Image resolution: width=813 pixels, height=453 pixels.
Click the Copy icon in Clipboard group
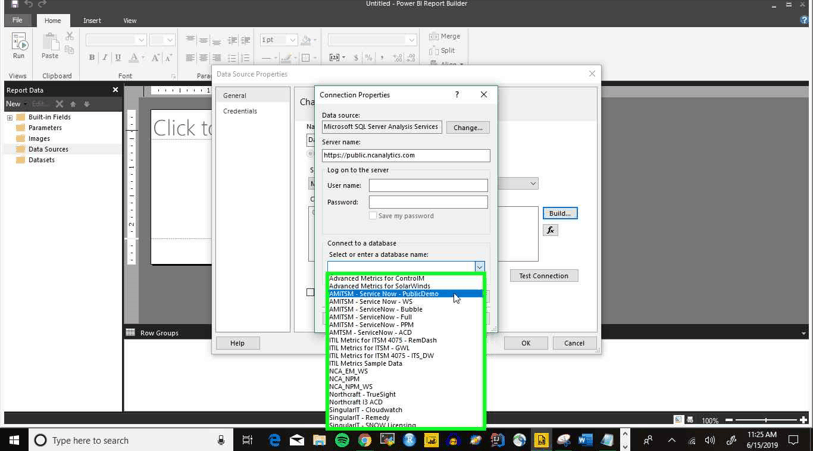point(69,50)
